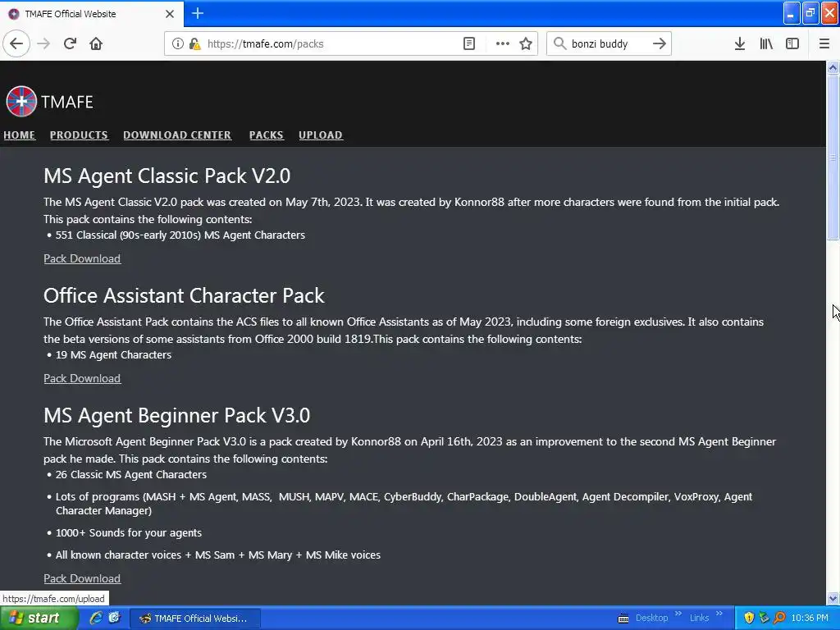This screenshot has height=630, width=840.
Task: Open the DOWNLOAD CENTER nav item
Action: pyautogui.click(x=177, y=135)
